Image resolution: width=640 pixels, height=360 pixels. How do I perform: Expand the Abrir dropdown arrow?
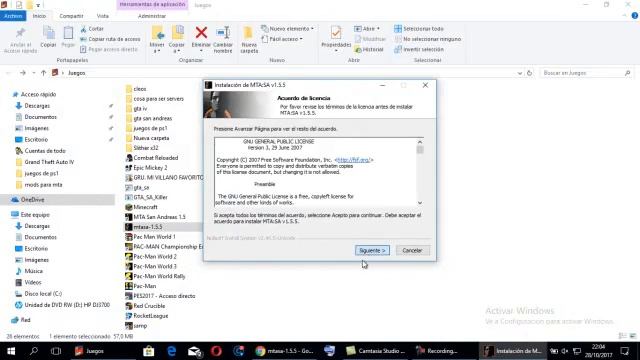(x=378, y=29)
